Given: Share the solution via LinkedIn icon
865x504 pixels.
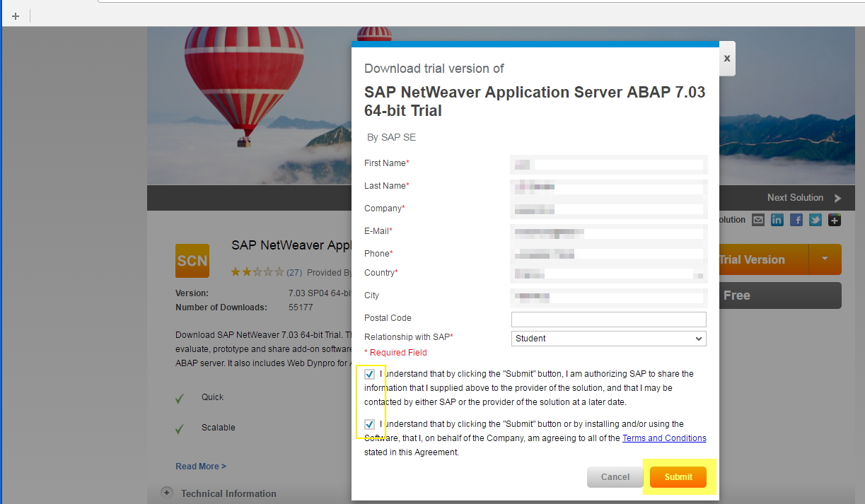Looking at the screenshot, I should (x=777, y=220).
